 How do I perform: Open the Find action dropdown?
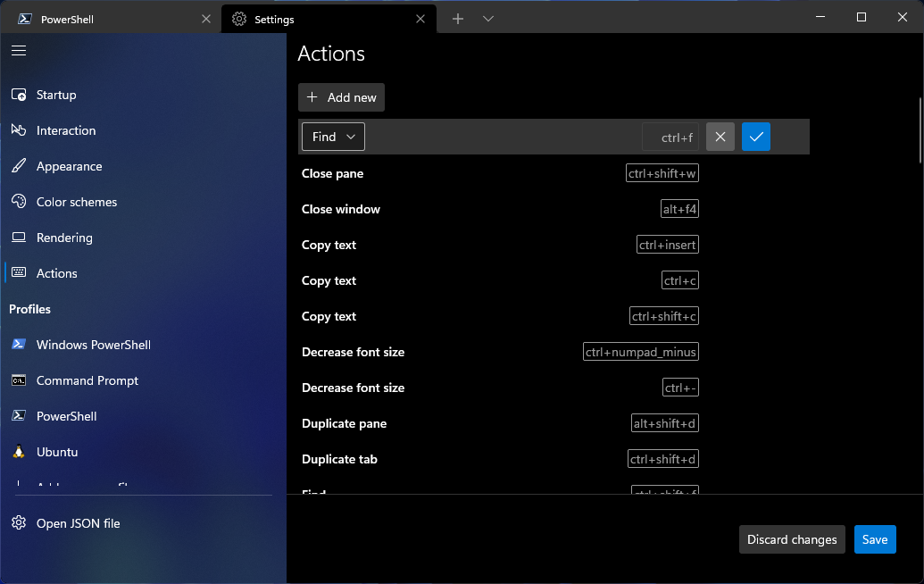pyautogui.click(x=332, y=137)
